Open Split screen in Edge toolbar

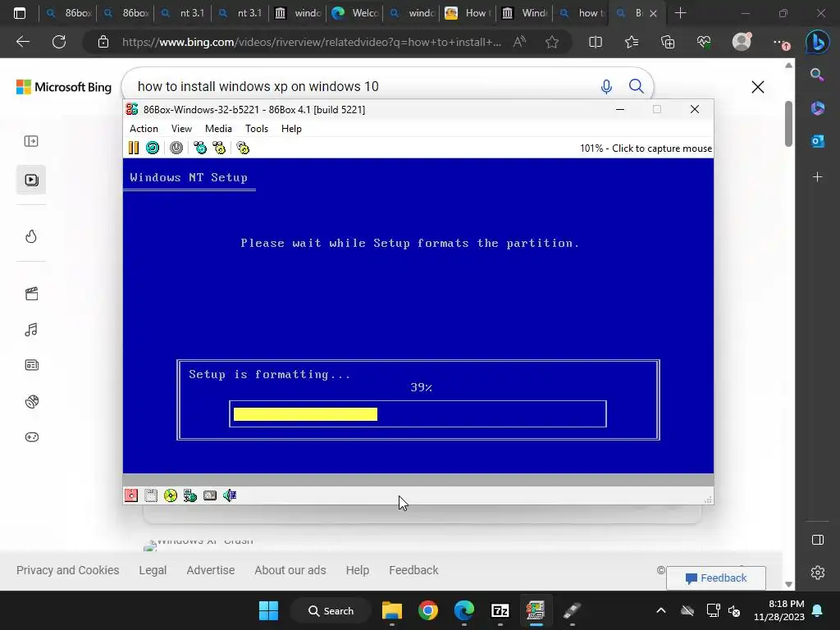[x=596, y=42]
